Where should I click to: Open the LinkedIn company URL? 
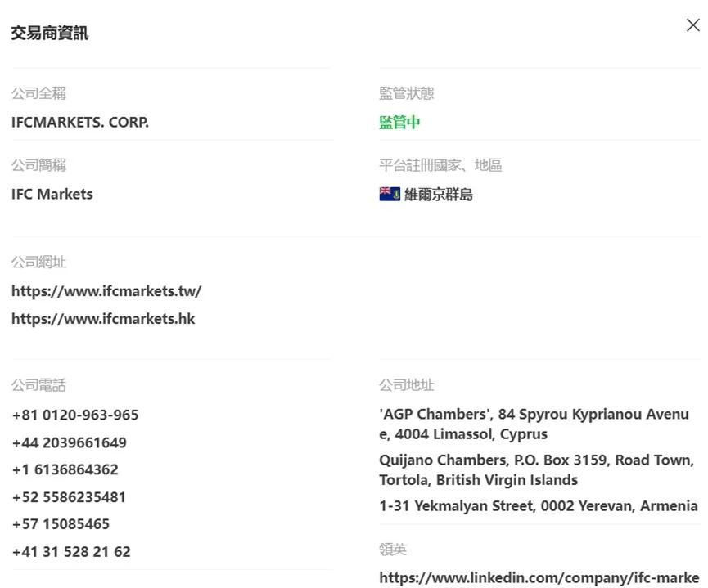[x=539, y=577]
